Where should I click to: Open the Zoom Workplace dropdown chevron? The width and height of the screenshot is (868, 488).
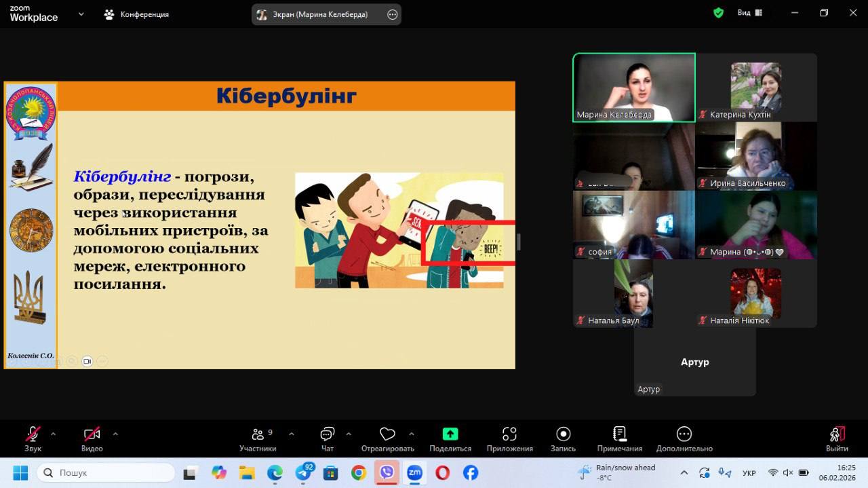tap(81, 14)
